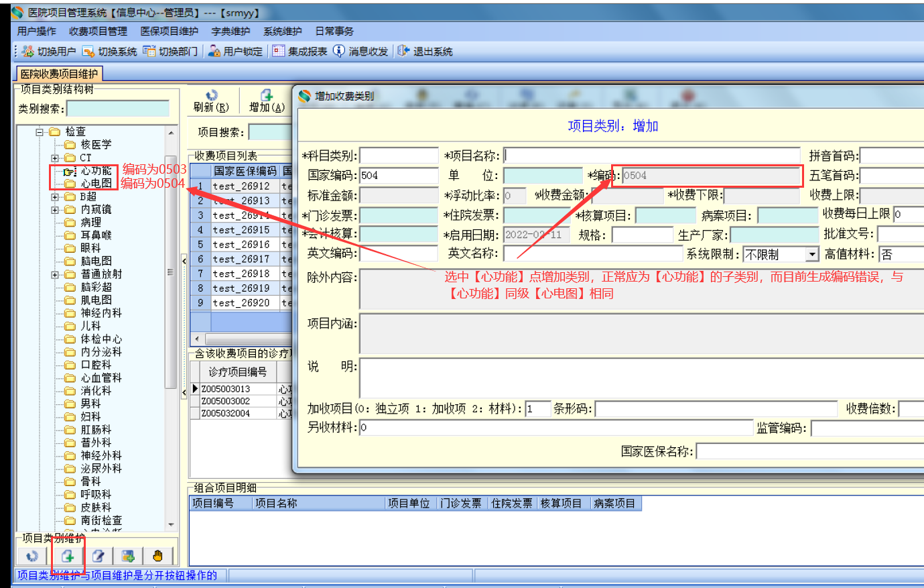Click the 切换系统 toolbar icon
This screenshot has width=924, height=588.
pyautogui.click(x=109, y=51)
